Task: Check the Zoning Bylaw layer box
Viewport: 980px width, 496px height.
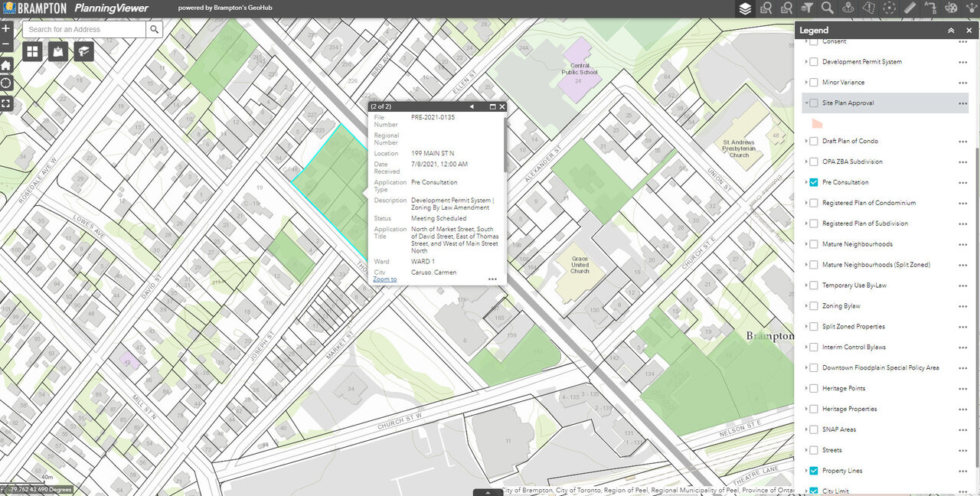Action: coord(814,306)
